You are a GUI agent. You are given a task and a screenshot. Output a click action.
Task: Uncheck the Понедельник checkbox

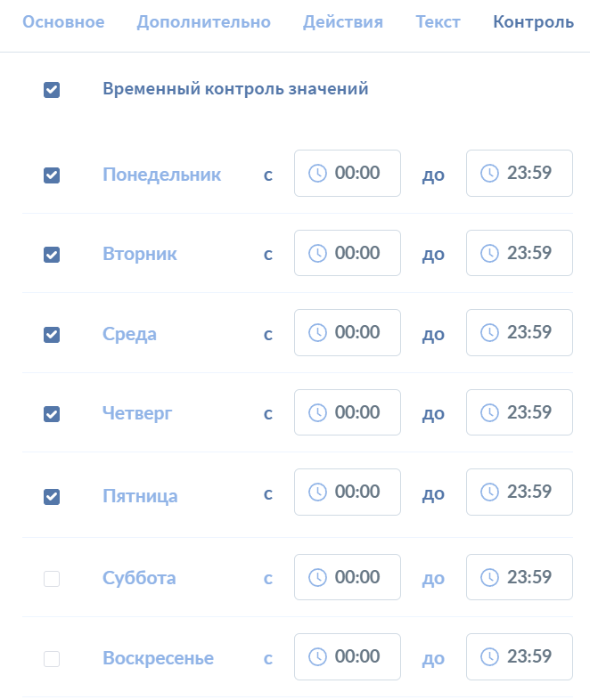pos(52,175)
